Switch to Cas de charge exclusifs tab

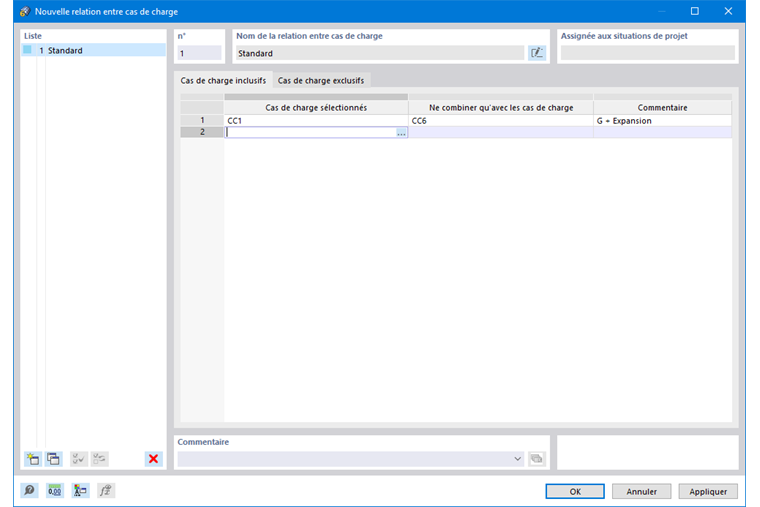(x=321, y=80)
